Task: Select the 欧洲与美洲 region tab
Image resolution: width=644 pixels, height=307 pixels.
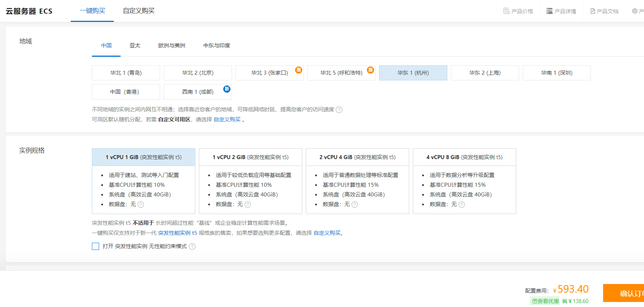Action: point(172,46)
